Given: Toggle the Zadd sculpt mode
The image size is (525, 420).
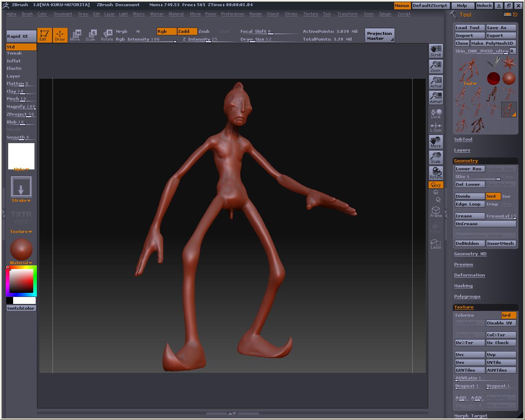Looking at the screenshot, I should 187,32.
